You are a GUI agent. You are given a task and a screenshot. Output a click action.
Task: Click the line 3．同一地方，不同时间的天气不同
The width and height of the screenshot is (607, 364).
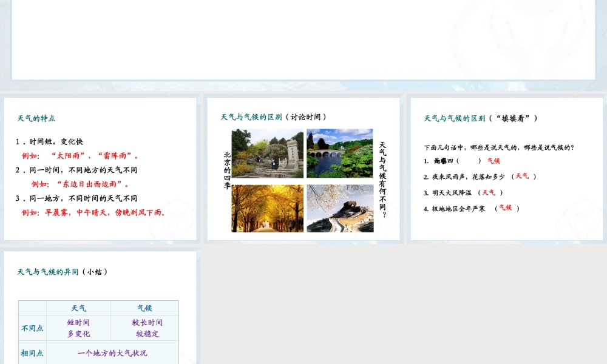[76, 198]
